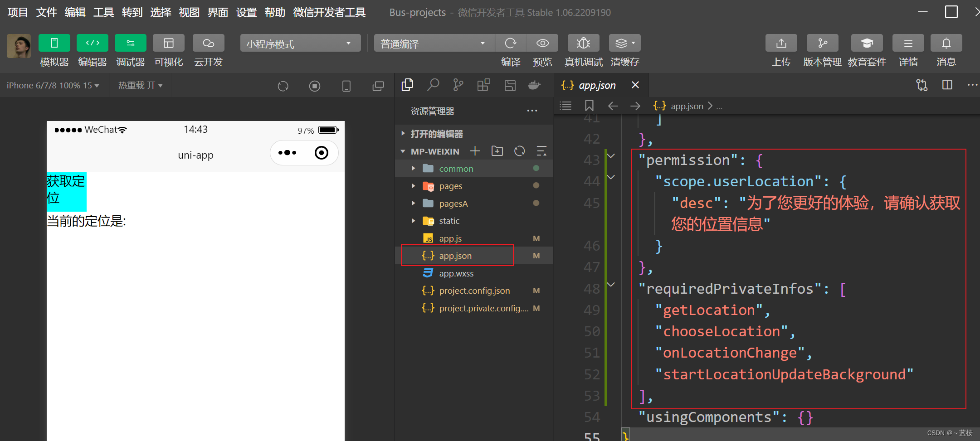The width and height of the screenshot is (980, 441).
Task: Click the user avatar thumbnail
Action: click(x=19, y=46)
